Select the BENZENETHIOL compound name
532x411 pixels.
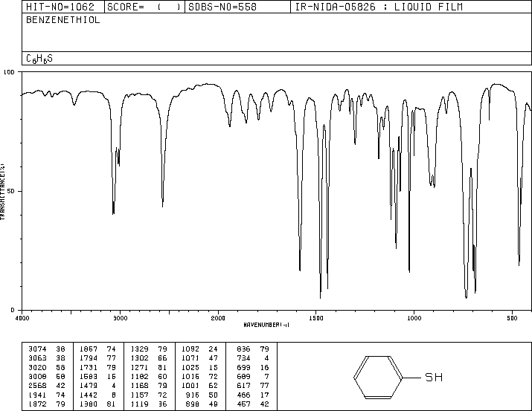63,20
